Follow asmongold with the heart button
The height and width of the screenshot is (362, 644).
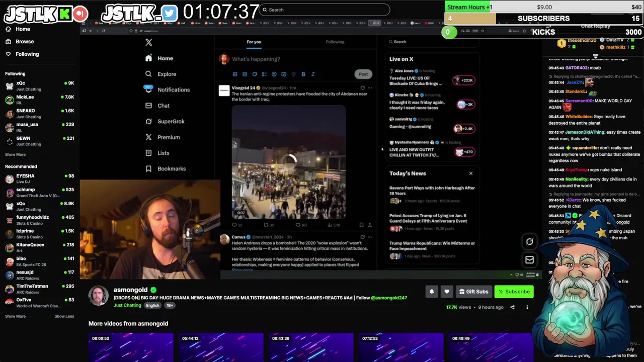coord(447,292)
